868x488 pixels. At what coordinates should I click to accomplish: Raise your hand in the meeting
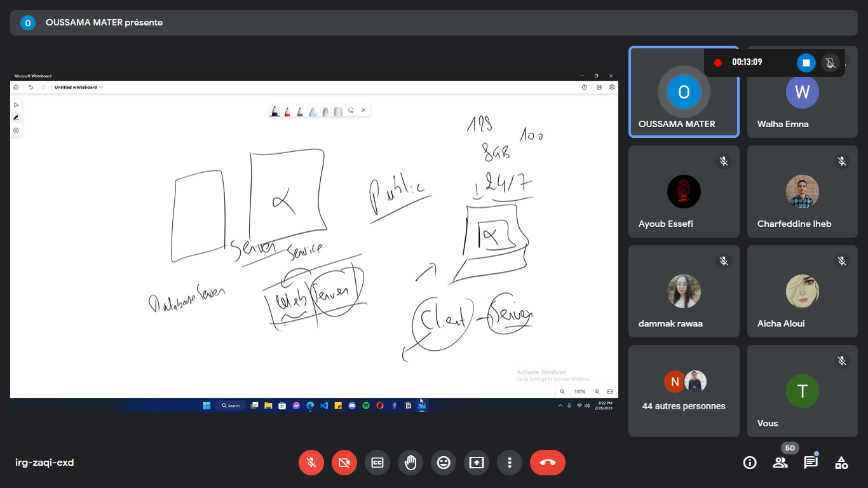pos(410,463)
